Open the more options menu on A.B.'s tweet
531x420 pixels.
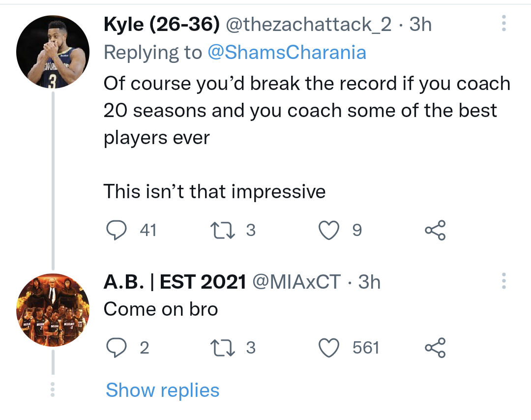503,281
